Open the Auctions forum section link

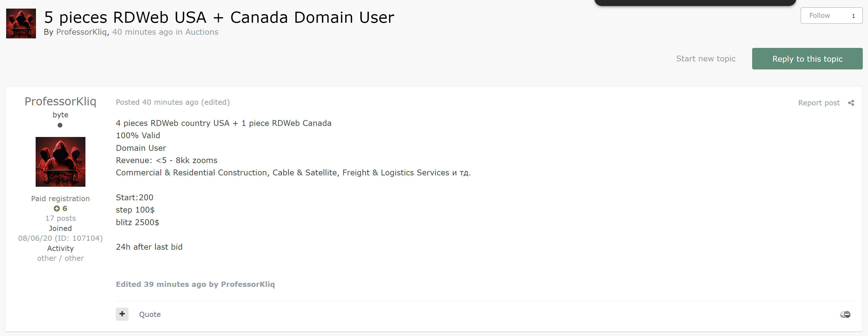pos(202,32)
